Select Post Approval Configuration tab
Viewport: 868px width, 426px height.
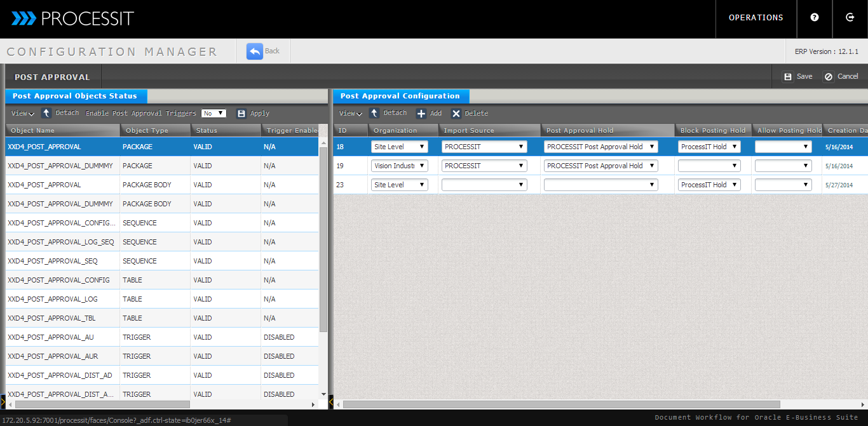click(400, 97)
